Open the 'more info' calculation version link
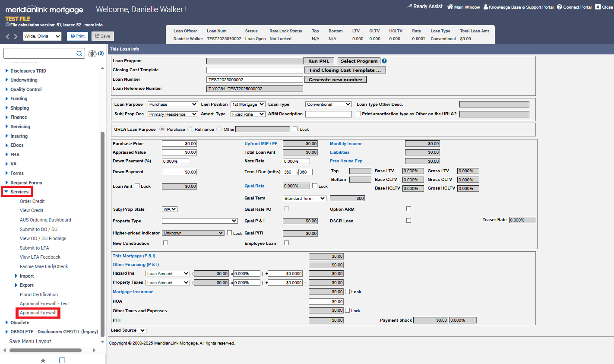The height and width of the screenshot is (364, 614). pos(93,25)
